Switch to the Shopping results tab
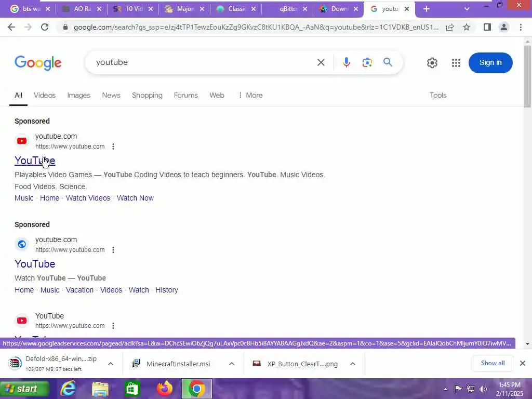 (147, 96)
